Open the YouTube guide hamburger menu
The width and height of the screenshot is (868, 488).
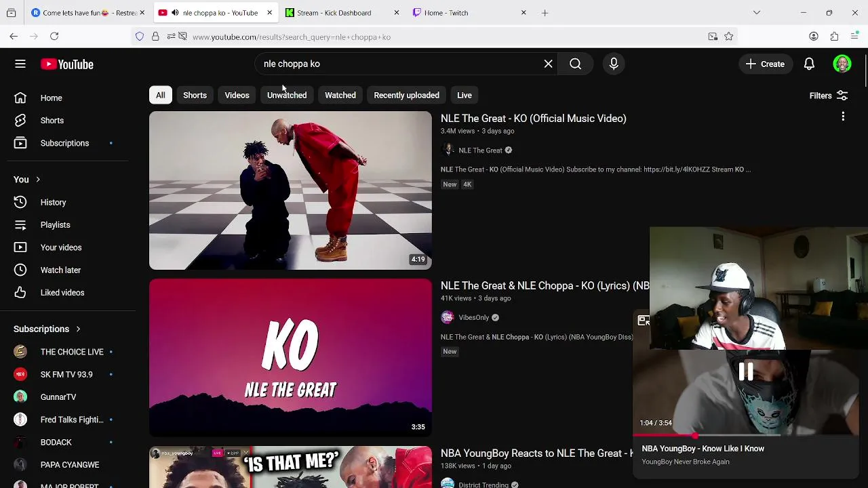point(20,64)
